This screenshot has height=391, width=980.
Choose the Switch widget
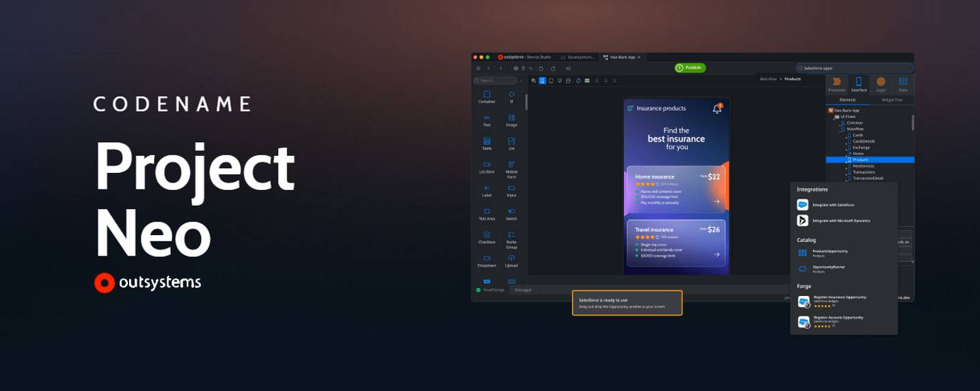tap(511, 214)
